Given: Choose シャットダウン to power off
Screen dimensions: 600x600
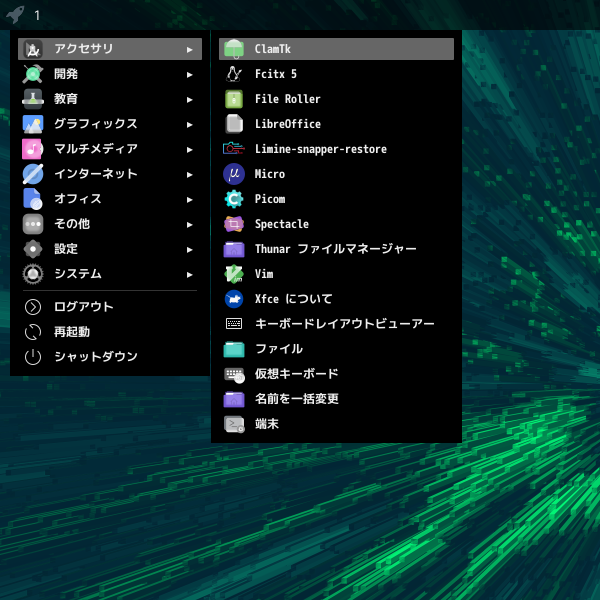Looking at the screenshot, I should [x=96, y=357].
